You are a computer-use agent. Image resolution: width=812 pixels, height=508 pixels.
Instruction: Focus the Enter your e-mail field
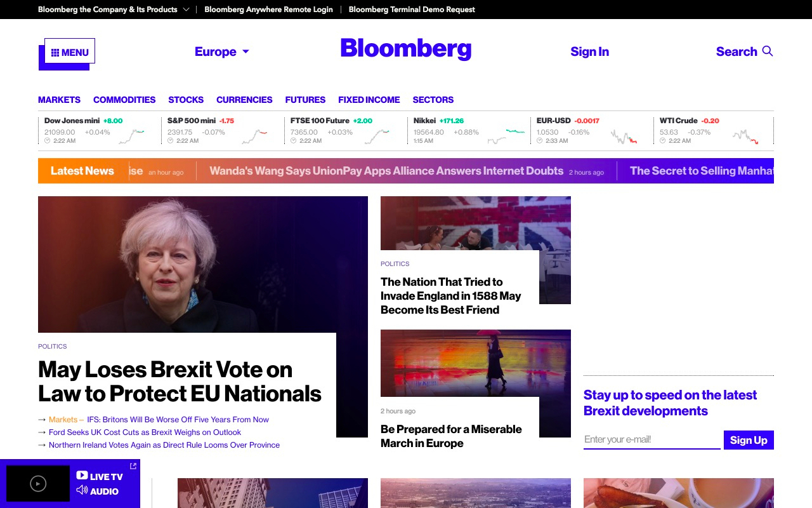point(652,439)
